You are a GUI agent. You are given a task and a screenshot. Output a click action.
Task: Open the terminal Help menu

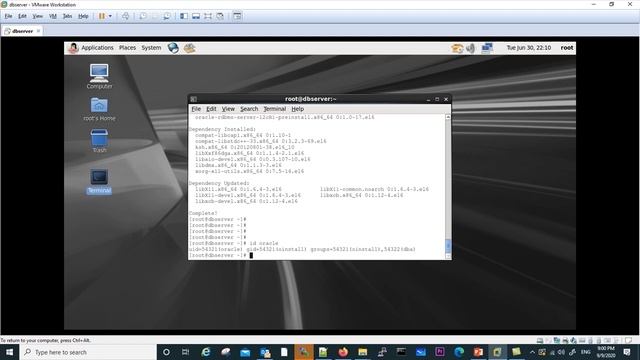298,109
